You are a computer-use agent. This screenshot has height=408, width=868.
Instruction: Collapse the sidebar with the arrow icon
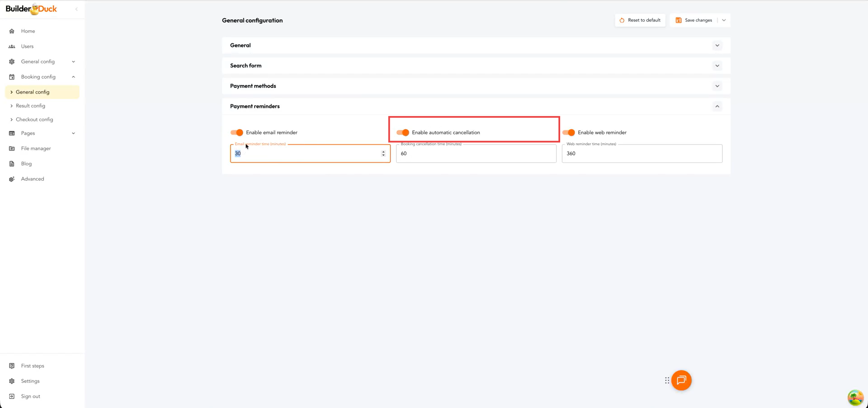[x=76, y=9]
